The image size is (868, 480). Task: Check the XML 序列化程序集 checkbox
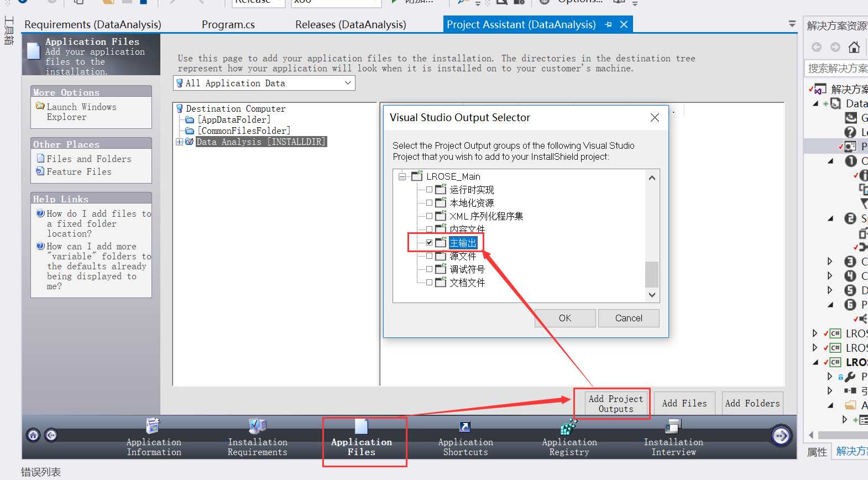pyautogui.click(x=429, y=216)
